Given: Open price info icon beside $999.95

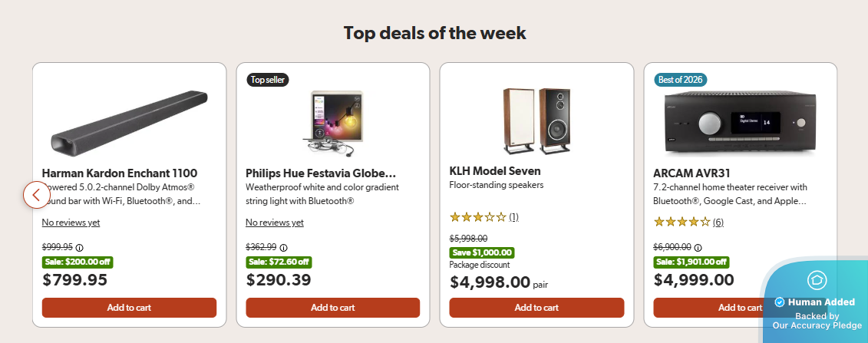Looking at the screenshot, I should (80, 248).
